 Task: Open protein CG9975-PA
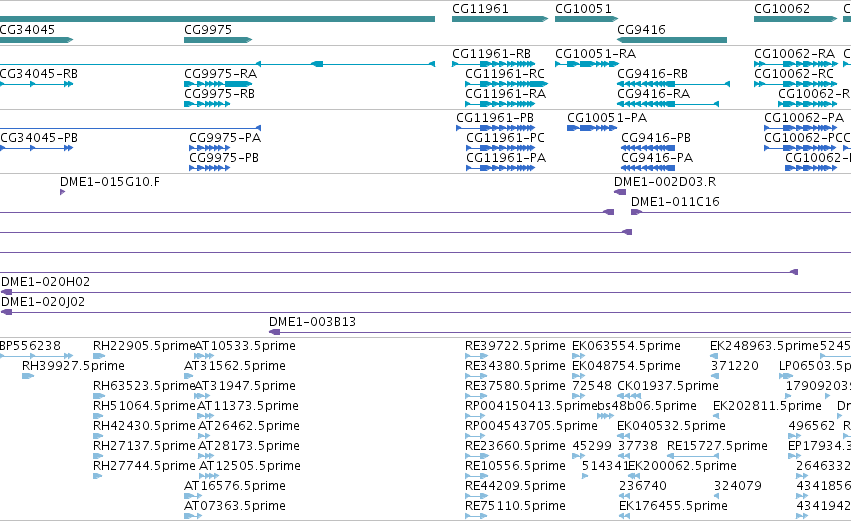pyautogui.click(x=225, y=138)
